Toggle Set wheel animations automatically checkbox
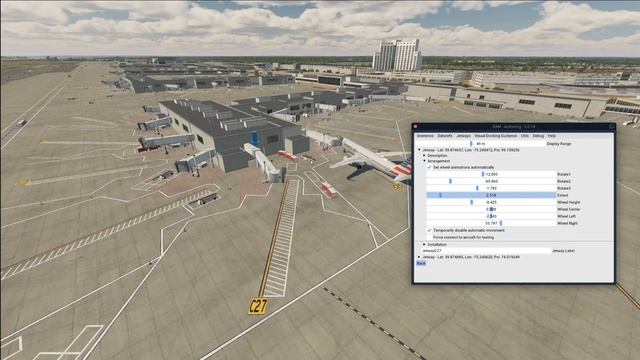This screenshot has width=640, height=360. [x=429, y=167]
